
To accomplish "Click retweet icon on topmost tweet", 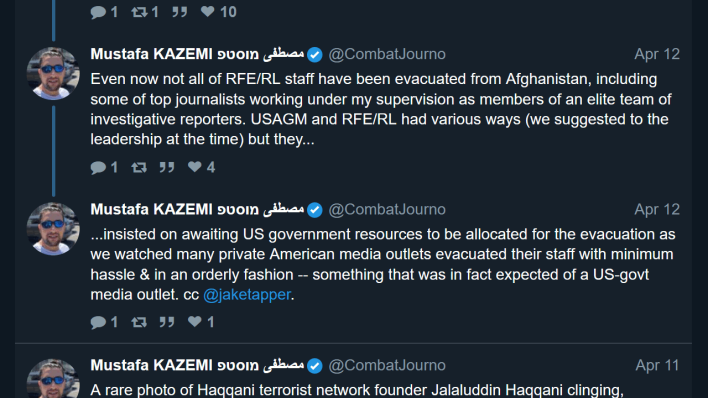I will click(x=139, y=12).
